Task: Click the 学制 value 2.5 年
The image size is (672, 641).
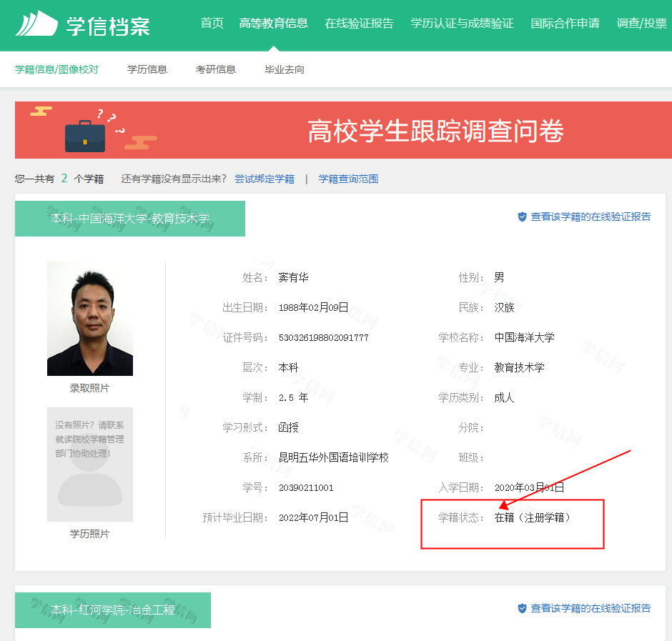Action: coord(294,397)
